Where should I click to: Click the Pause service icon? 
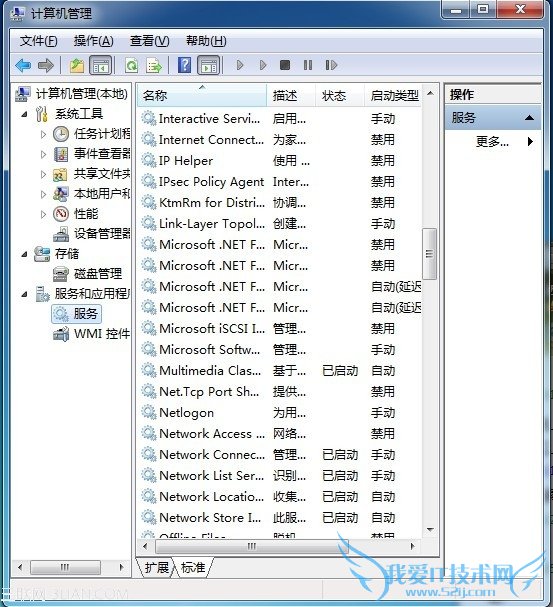tap(308, 65)
